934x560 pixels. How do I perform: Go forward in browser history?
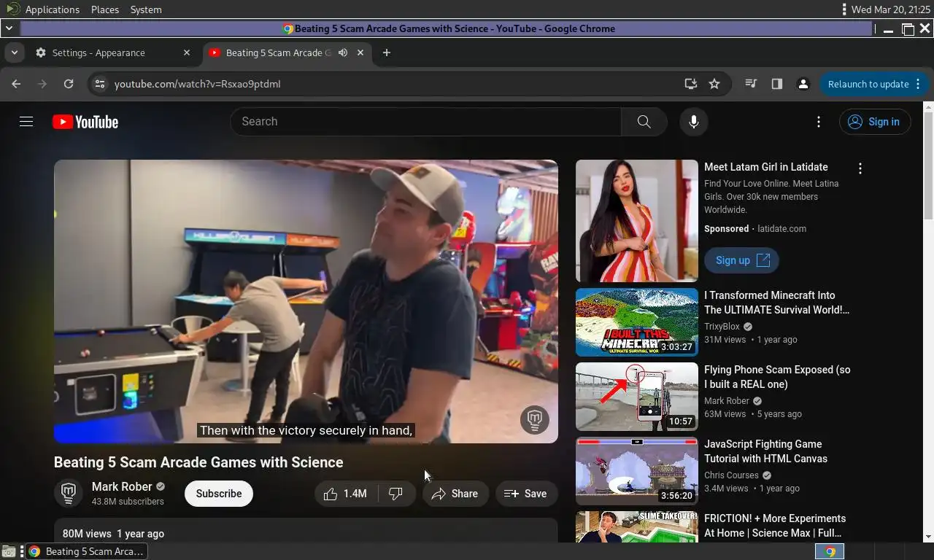click(42, 84)
